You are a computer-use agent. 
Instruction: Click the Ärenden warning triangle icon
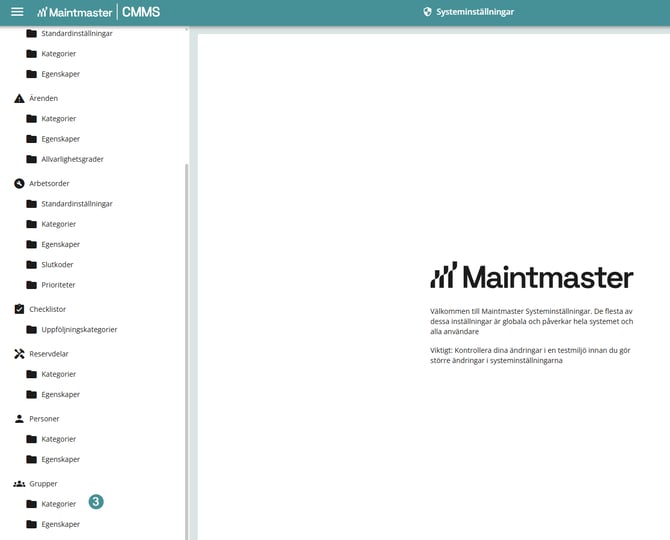tap(19, 98)
